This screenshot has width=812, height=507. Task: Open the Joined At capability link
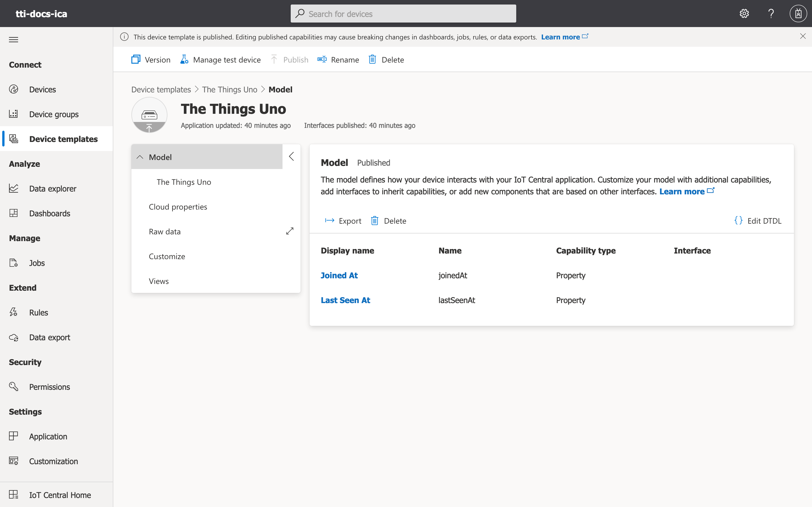click(x=339, y=275)
